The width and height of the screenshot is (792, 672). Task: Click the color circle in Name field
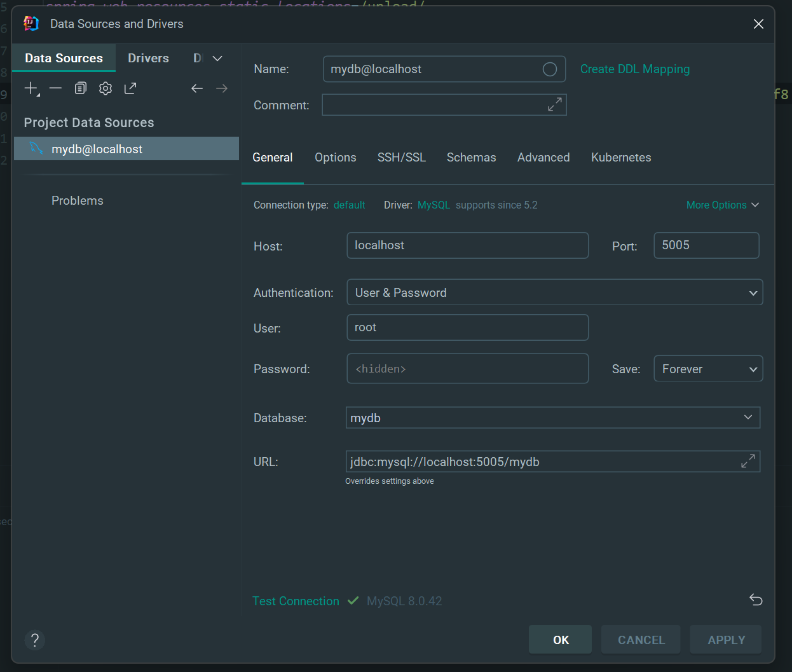(x=550, y=69)
